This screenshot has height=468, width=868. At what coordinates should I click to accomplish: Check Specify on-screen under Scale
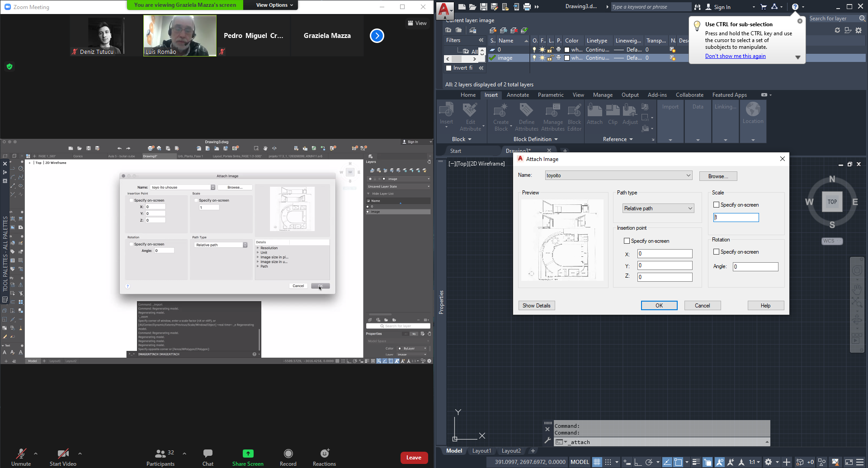point(716,205)
